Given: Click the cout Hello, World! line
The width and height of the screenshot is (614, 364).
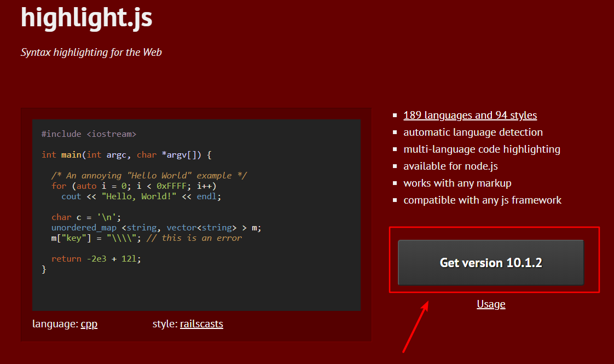Looking at the screenshot, I should pyautogui.click(x=141, y=197).
